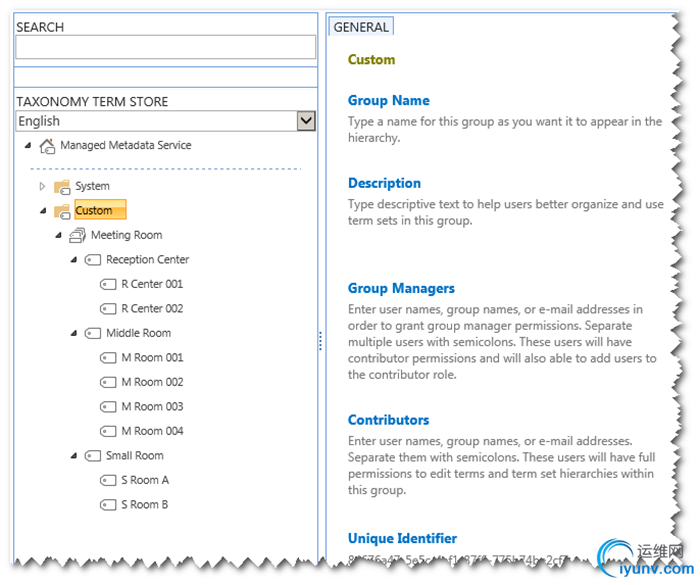Click the R Center 002 tag icon
The height and width of the screenshot is (585, 700).
(x=108, y=309)
